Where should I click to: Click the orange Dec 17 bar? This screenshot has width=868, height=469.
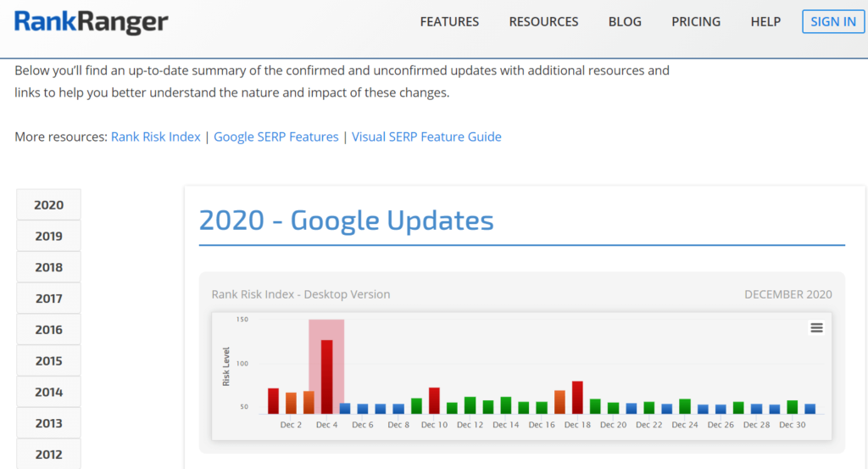(559, 403)
